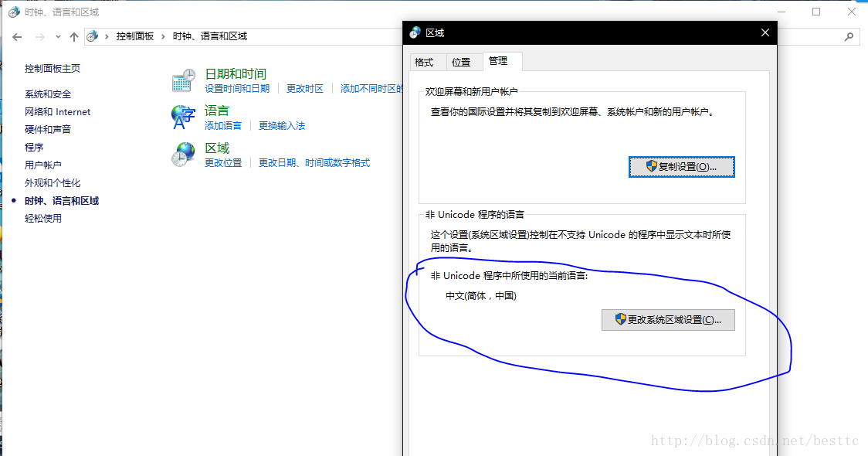Click 更改日期、时间或数字格式 link
This screenshot has height=456, width=868.
pos(314,163)
